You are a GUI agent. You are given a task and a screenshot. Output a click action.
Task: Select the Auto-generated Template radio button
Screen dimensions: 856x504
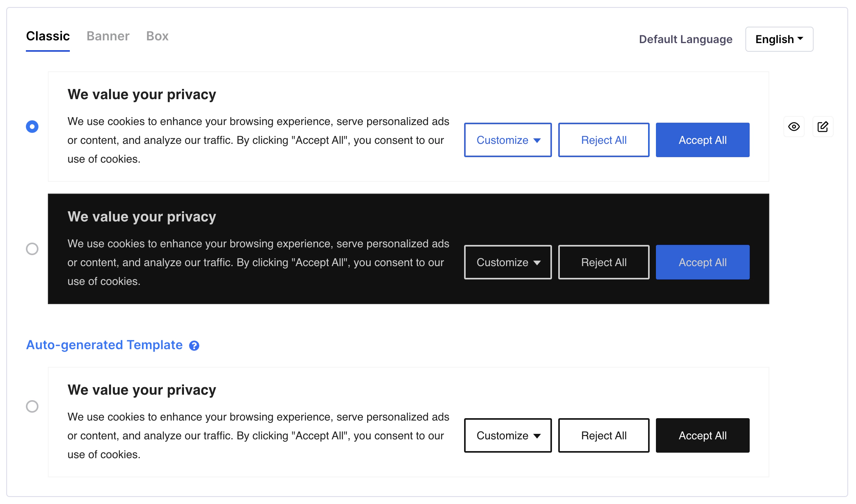tap(32, 406)
